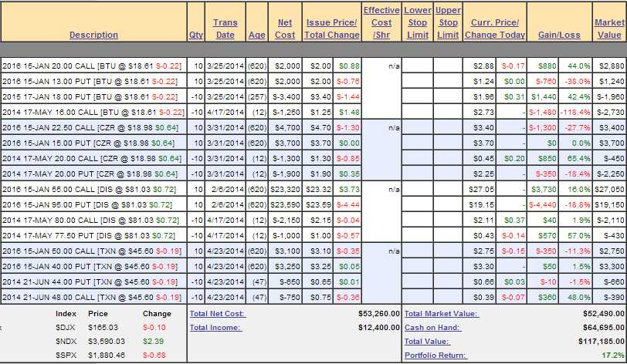Sort by Trans Date column header
The image size is (627, 364).
225,29
